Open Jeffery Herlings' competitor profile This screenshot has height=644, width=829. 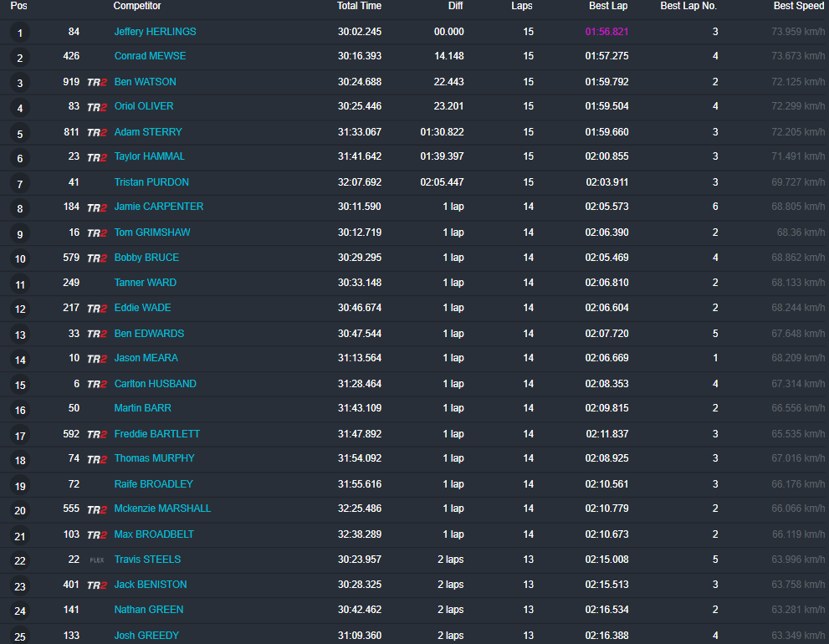(153, 31)
